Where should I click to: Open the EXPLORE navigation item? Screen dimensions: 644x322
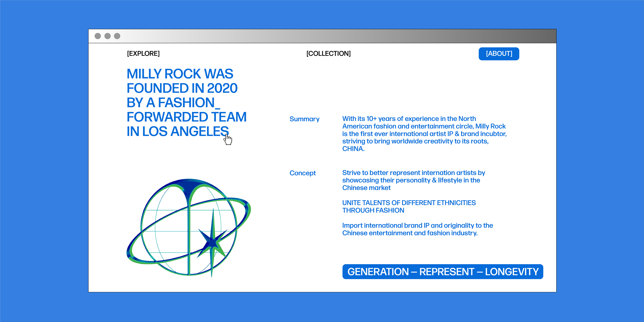click(143, 54)
